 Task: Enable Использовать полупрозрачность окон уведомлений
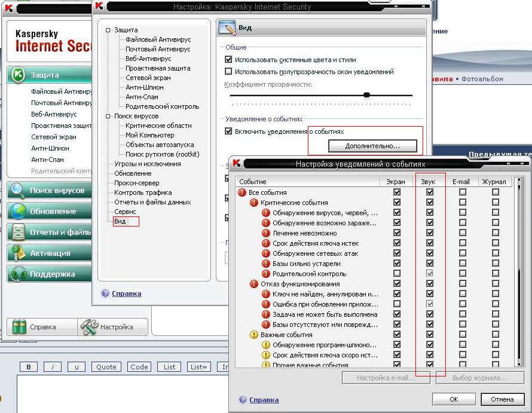click(x=228, y=72)
